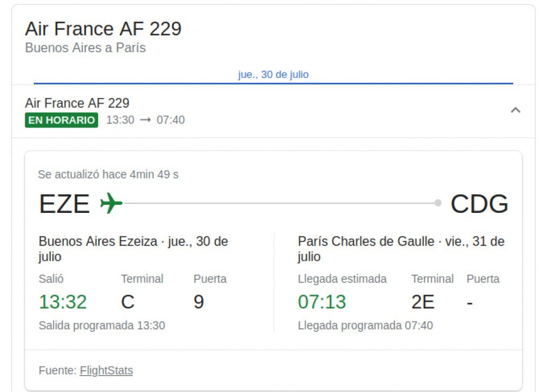Click the departure gate 9 value
Screen dimensions: 547x392
tap(199, 302)
